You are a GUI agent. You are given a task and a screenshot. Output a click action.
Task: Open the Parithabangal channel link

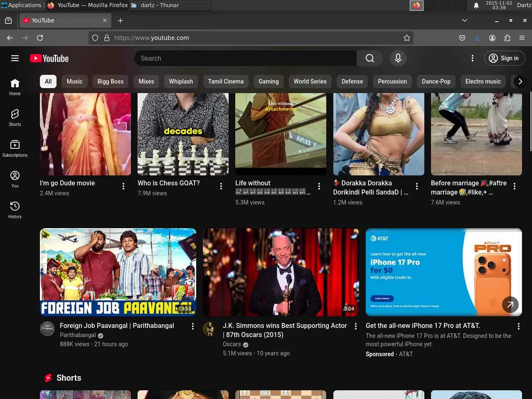78,335
